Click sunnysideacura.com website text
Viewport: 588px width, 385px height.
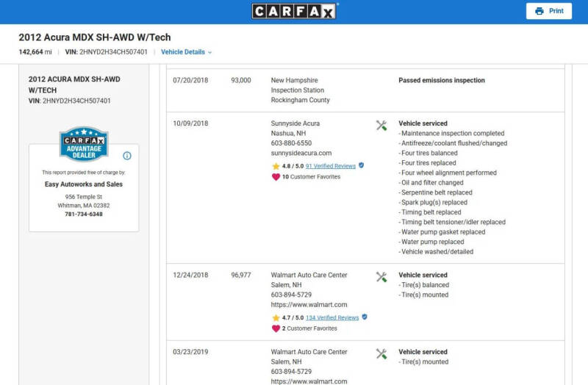(x=301, y=153)
